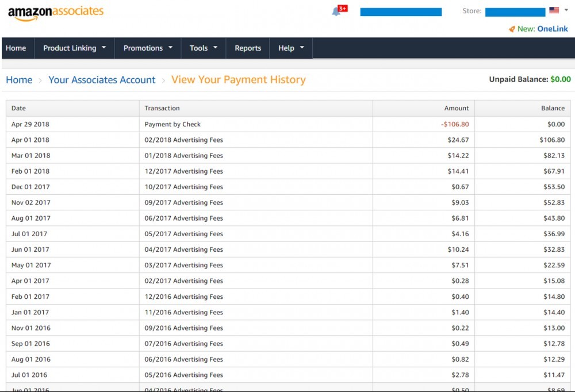Select 07/2016 Advertising Fees entry

184,344
